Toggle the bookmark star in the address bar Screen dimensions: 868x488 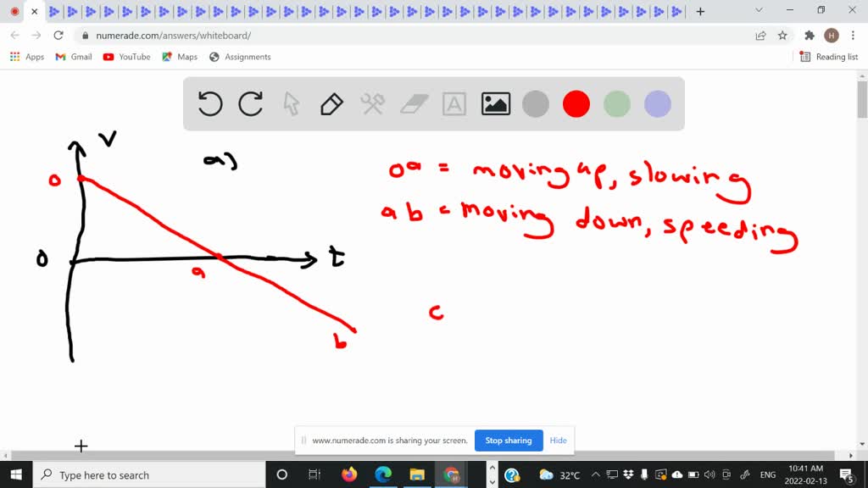click(784, 35)
